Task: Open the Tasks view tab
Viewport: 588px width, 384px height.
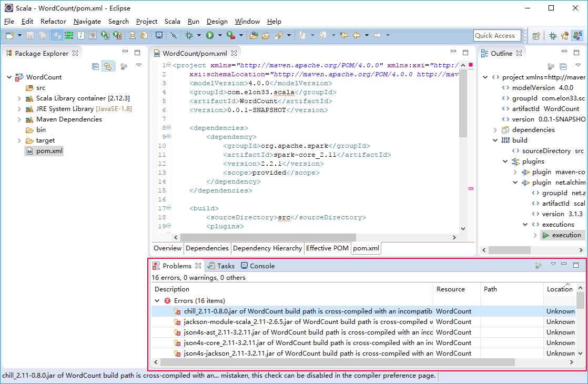Action: pos(221,266)
